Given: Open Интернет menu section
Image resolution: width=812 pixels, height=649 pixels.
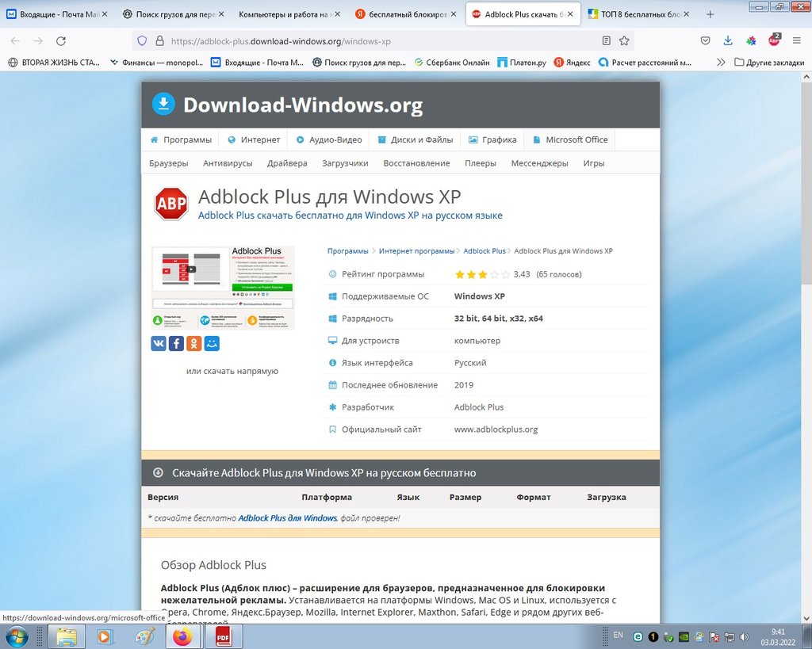Looking at the screenshot, I should click(x=254, y=139).
